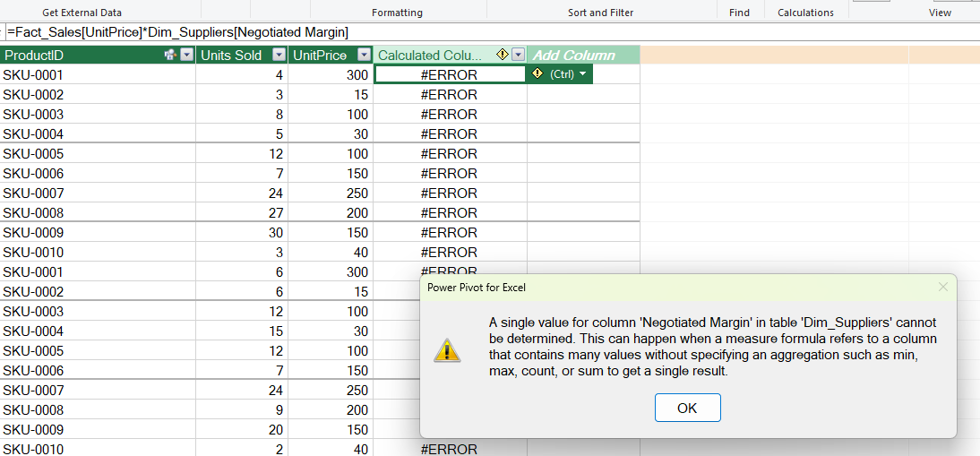This screenshot has height=456, width=980.
Task: Open the Units Sold column filter dropdown
Action: (x=279, y=55)
